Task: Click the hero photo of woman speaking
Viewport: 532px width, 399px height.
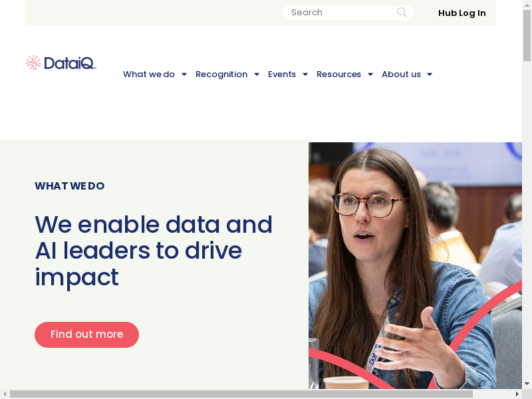Action: [x=415, y=265]
